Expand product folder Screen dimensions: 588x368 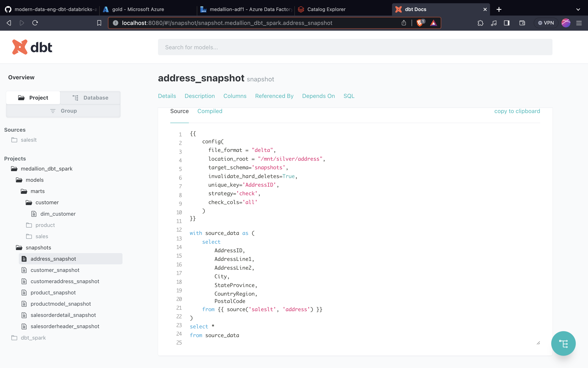tap(40, 225)
